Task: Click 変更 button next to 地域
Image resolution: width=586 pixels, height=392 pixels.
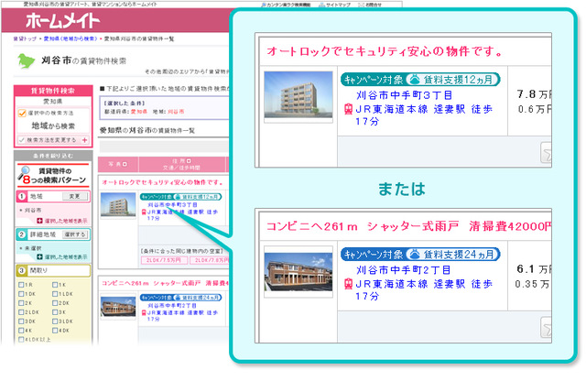Action: 75,196
